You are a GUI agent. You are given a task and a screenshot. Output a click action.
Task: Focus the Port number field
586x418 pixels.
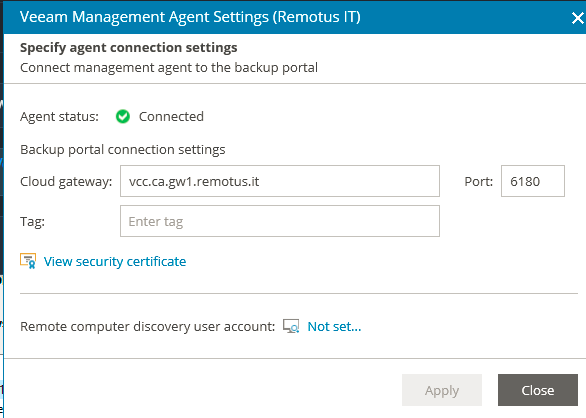pos(533,181)
